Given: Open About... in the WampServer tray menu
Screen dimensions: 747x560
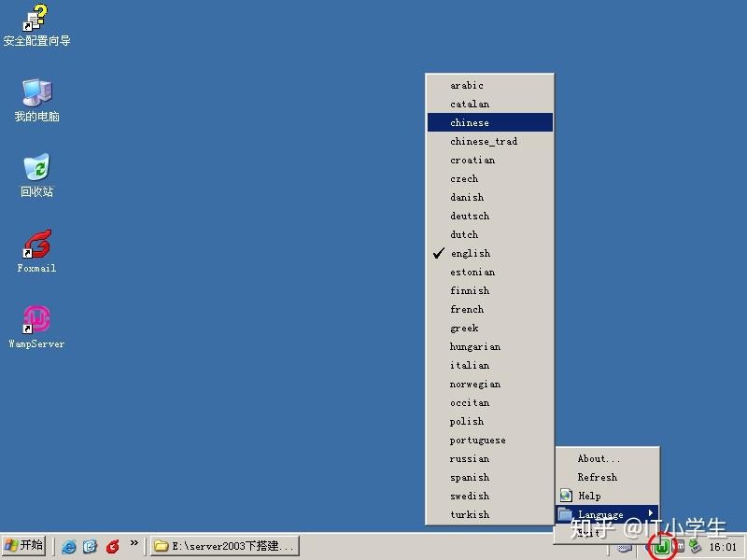Looking at the screenshot, I should 608,458.
